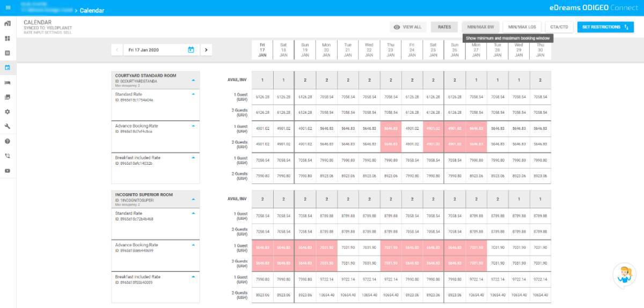
Task: Select the Thu 30 Jan column header
Action: (540, 50)
